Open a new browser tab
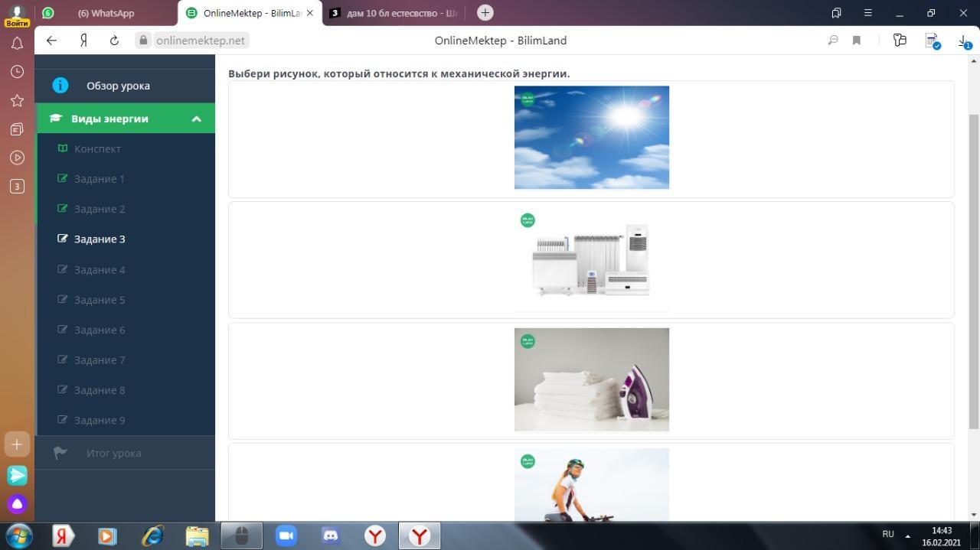This screenshot has height=550, width=980. 485,13
